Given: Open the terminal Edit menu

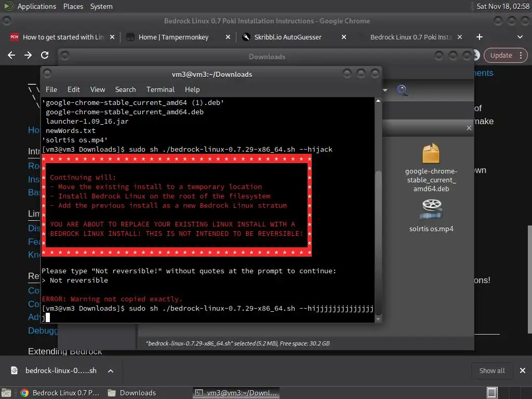Looking at the screenshot, I should [x=73, y=89].
